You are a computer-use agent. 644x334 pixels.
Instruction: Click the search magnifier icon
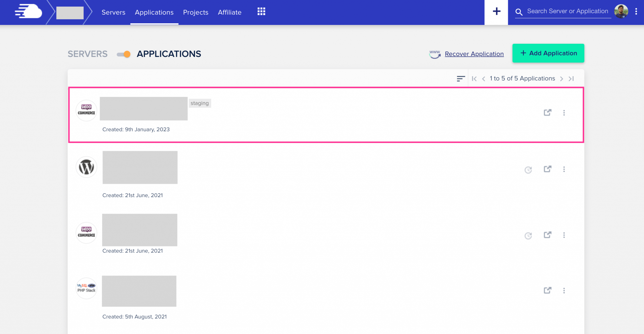pos(519,12)
